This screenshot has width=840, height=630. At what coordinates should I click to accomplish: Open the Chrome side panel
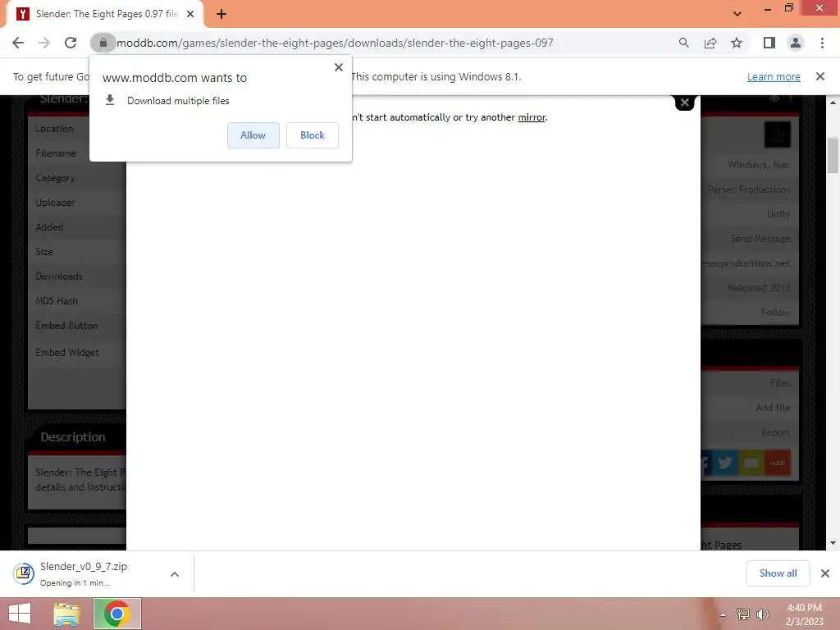click(769, 43)
